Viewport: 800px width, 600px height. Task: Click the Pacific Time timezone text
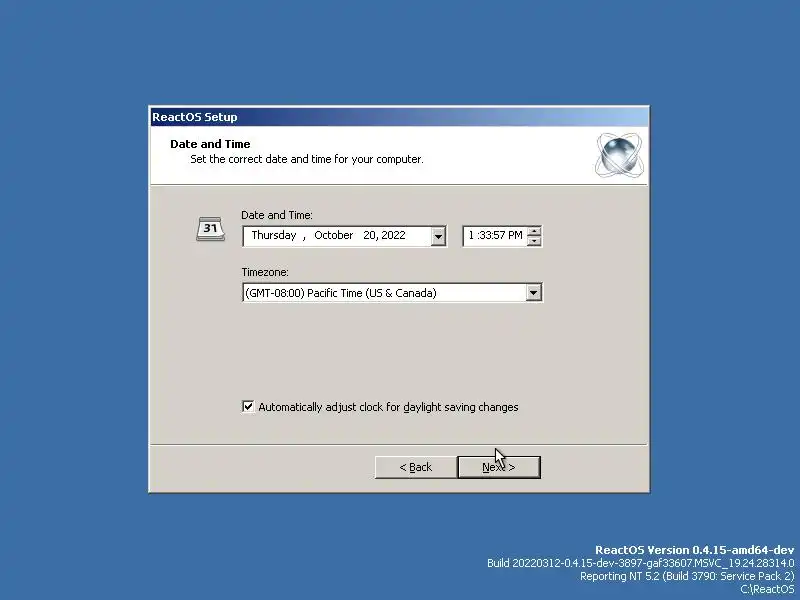pyautogui.click(x=341, y=293)
